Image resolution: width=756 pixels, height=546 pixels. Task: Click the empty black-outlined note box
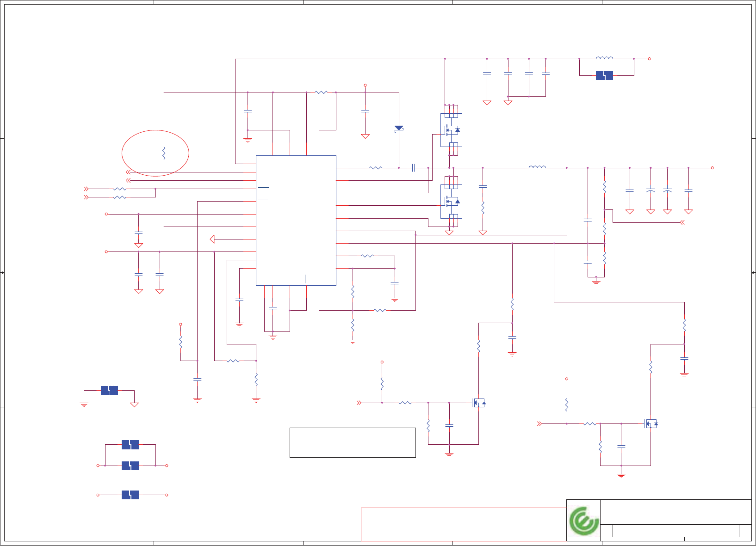click(x=353, y=442)
